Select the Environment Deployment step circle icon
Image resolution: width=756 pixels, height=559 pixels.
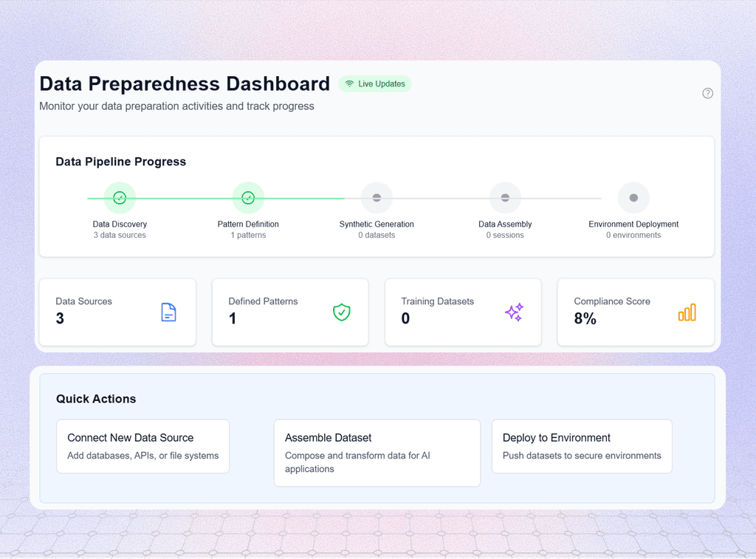point(633,197)
